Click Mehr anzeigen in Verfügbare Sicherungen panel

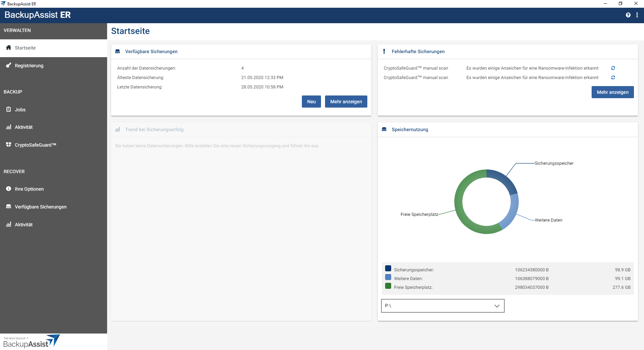point(346,102)
